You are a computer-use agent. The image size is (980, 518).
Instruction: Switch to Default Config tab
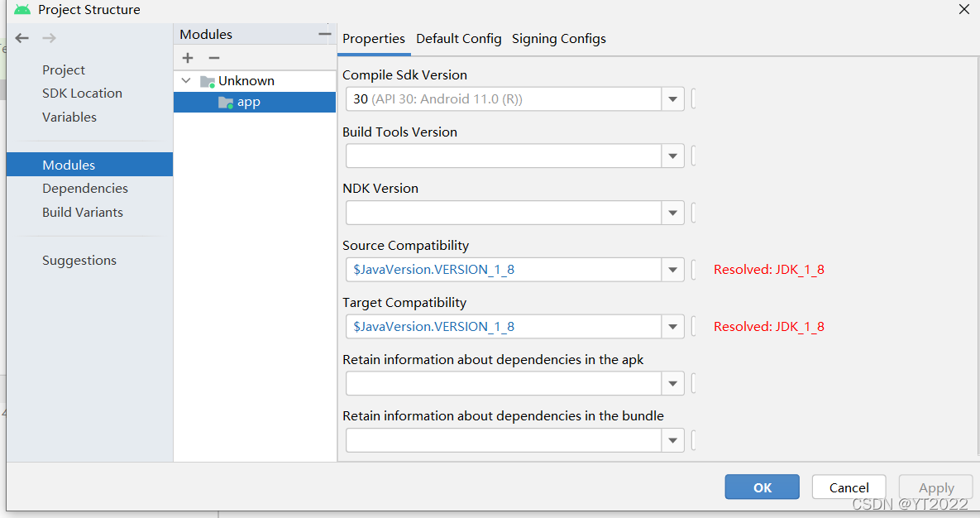(459, 39)
